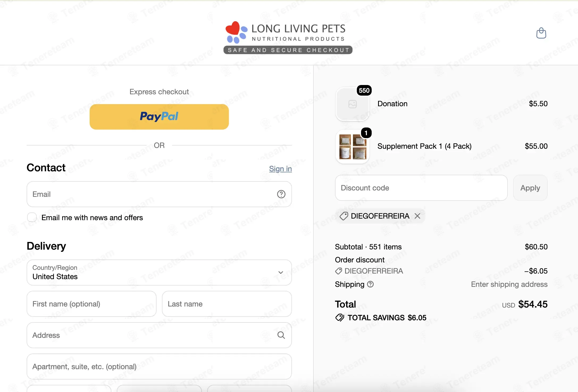Expand the Country/Region dropdown
The width and height of the screenshot is (578, 392).
click(x=159, y=272)
